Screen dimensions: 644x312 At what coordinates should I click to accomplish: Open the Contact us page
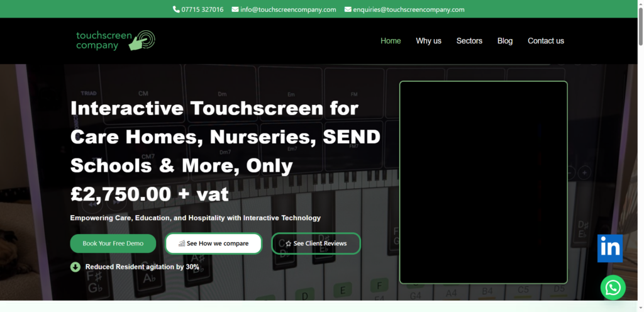(x=545, y=41)
